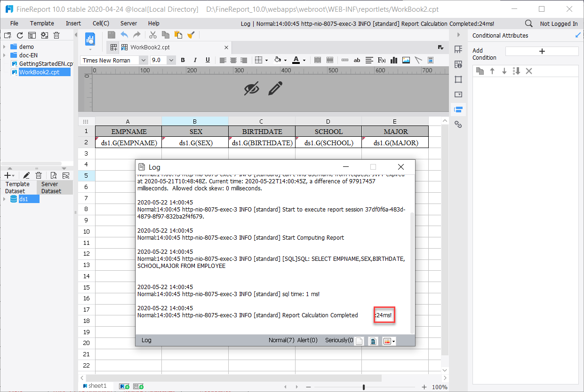The image size is (584, 392).
Task: Open the Insert menu
Action: tap(73, 24)
